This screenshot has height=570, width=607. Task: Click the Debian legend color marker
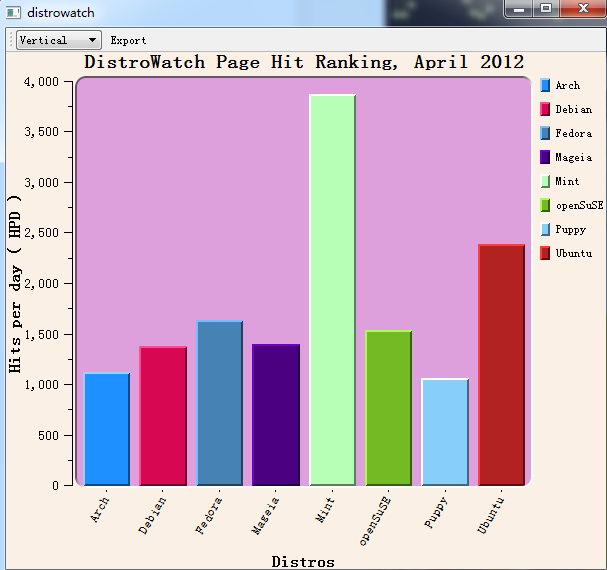point(545,110)
